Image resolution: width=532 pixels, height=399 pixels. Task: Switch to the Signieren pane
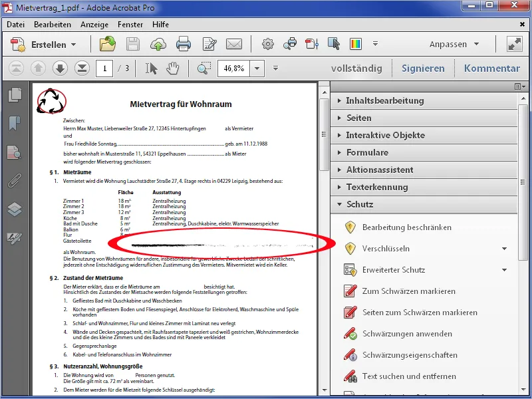(423, 68)
